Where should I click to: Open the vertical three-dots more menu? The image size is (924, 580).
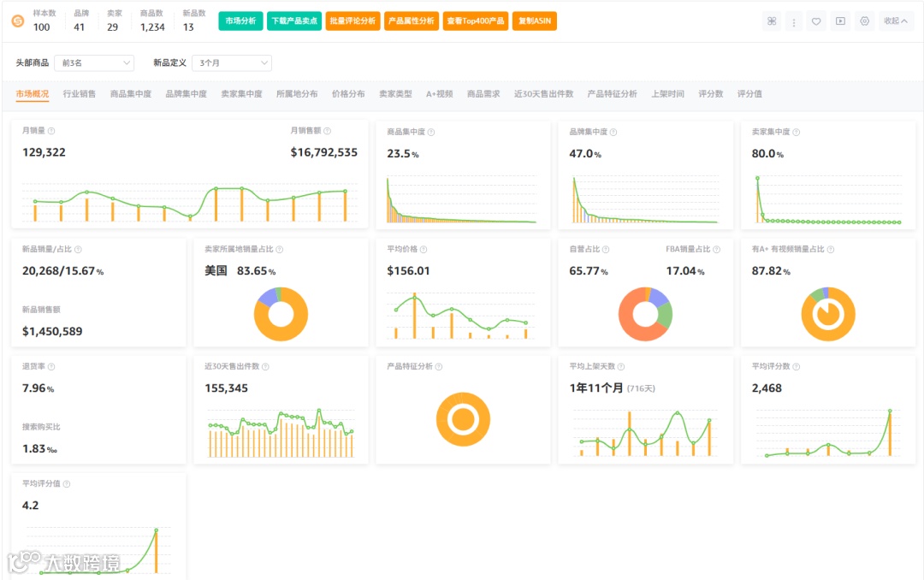(x=794, y=21)
